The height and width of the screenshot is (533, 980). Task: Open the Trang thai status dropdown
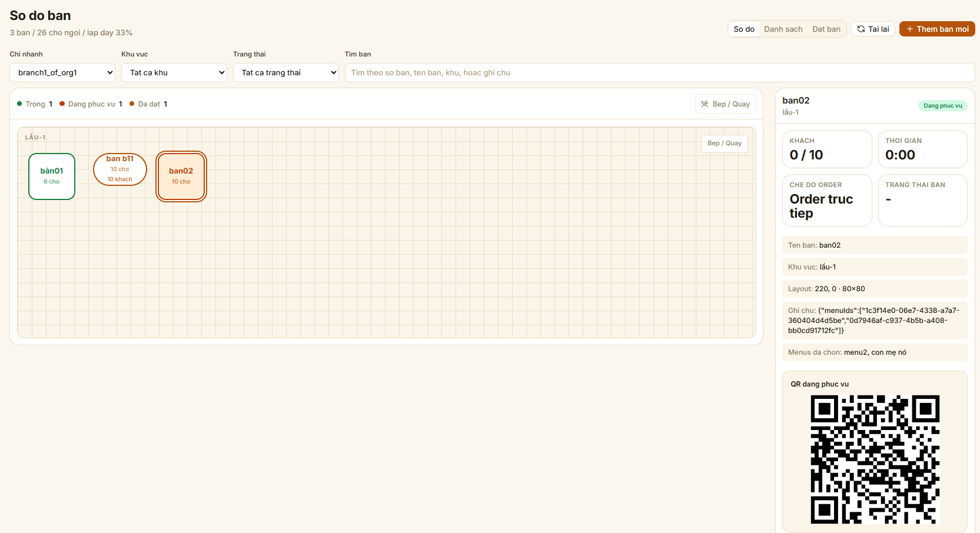(x=286, y=72)
